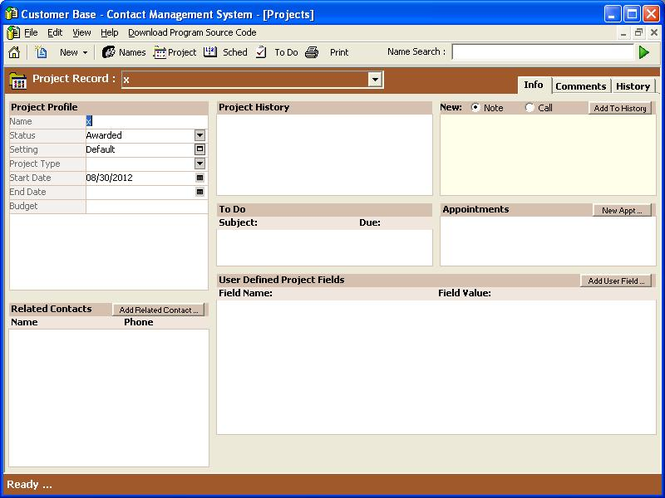This screenshot has width=665, height=498.
Task: Click the green Name Search go arrow
Action: pos(644,52)
